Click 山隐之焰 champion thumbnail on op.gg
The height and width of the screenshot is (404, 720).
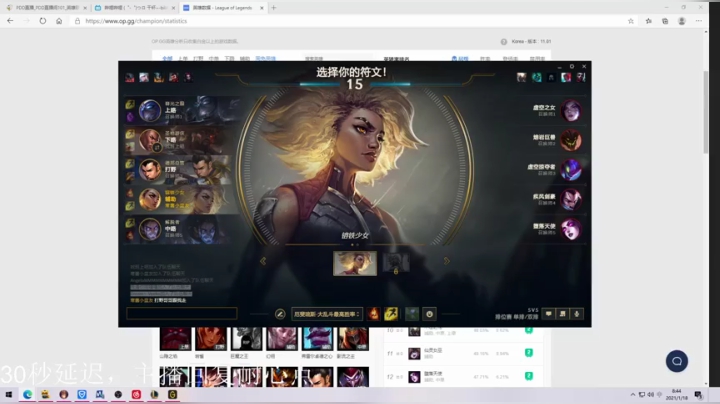coord(175,339)
